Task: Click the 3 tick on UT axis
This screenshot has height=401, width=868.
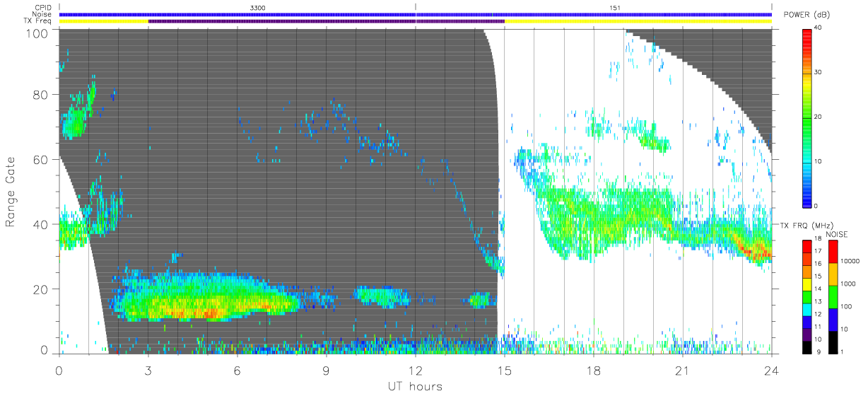Action: point(148,370)
